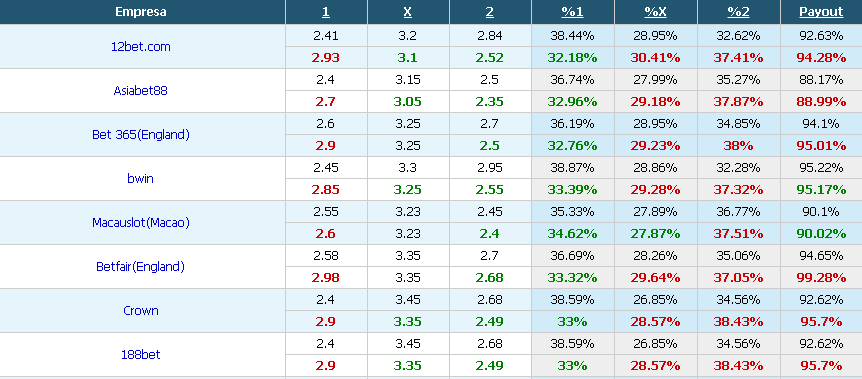Select the Bet 365(England) link
Image resolution: width=862 pixels, height=379 pixels.
point(141,135)
